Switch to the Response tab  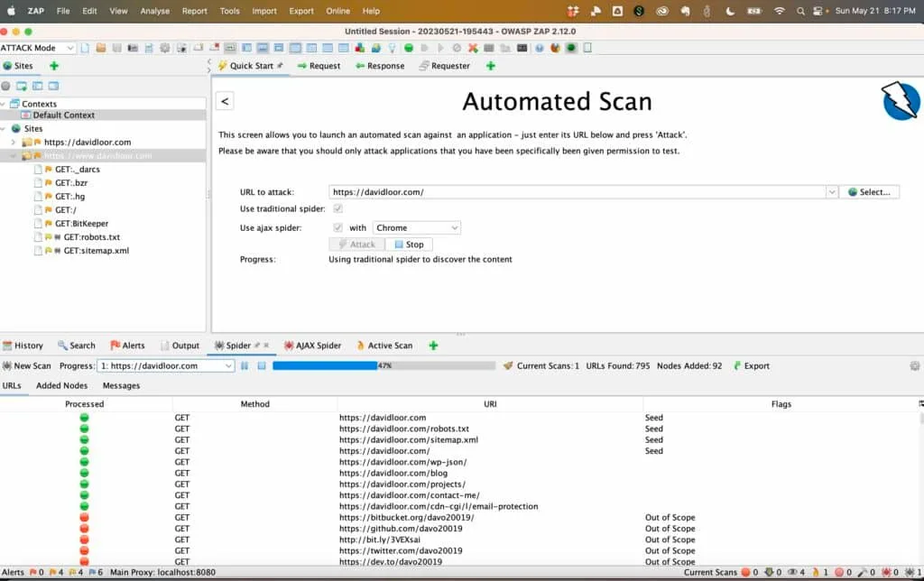[380, 66]
